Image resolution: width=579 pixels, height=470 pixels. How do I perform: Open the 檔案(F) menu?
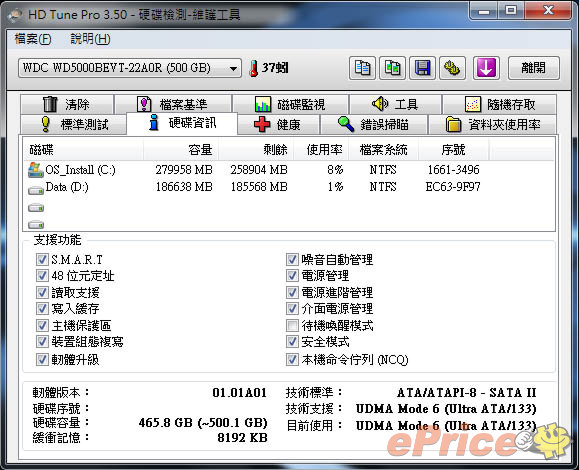(x=32, y=39)
